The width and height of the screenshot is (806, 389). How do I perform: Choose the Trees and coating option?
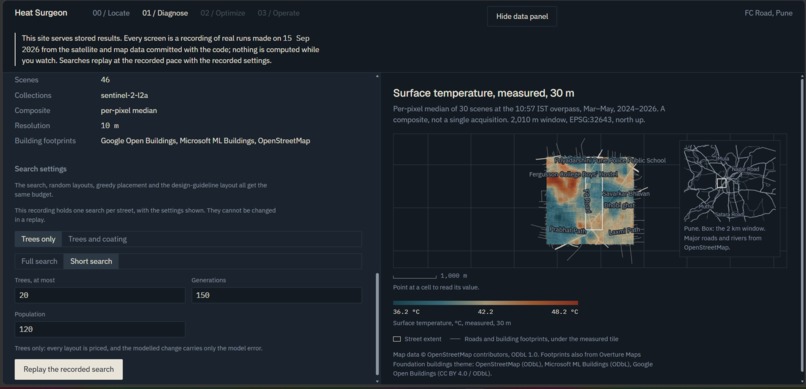(97, 239)
